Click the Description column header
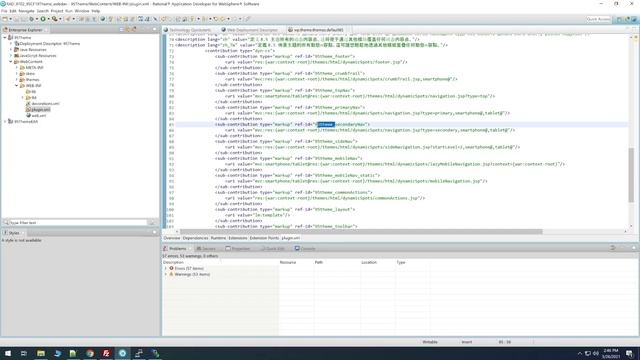This screenshot has width=640, height=360. point(220,262)
